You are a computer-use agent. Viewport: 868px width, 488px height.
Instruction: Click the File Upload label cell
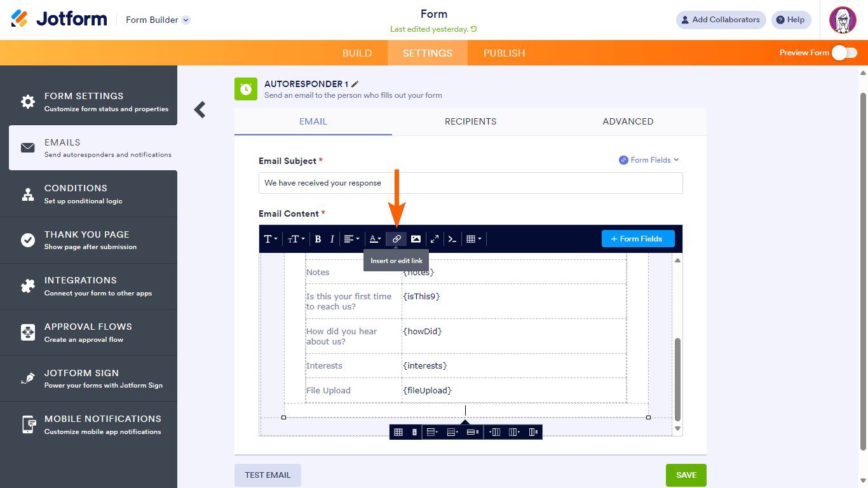[x=353, y=390]
